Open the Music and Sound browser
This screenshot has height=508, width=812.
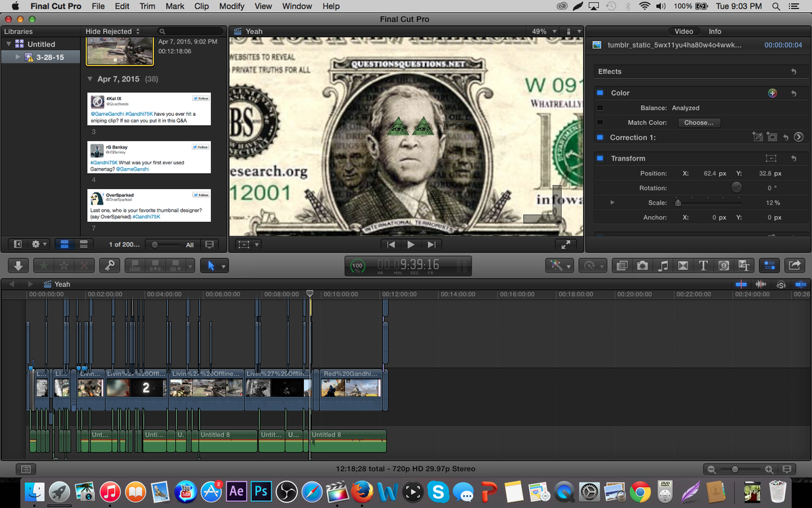tap(663, 266)
